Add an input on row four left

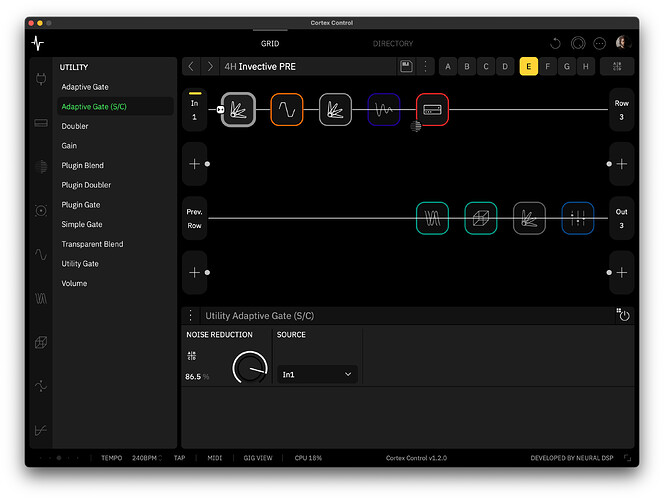coord(194,273)
